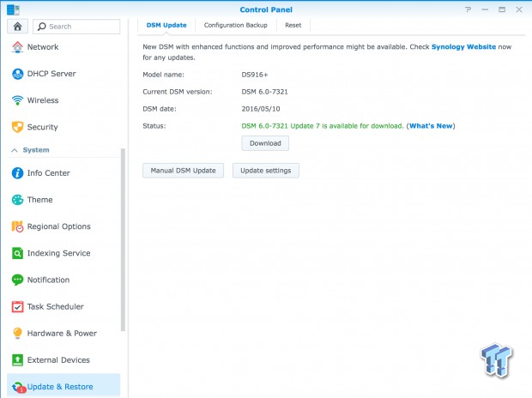Click the Theme palette icon
Image resolution: width=532 pixels, height=398 pixels.
coord(17,200)
